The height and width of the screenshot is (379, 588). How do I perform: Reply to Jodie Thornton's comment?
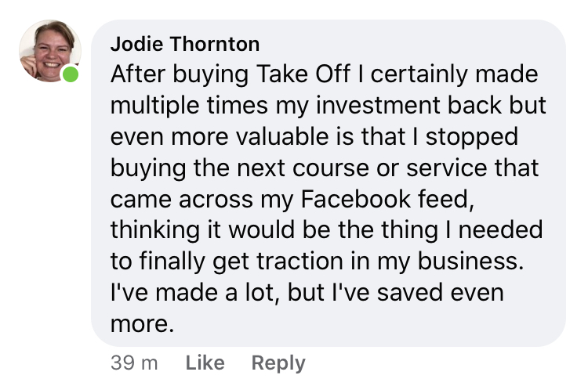(x=278, y=363)
